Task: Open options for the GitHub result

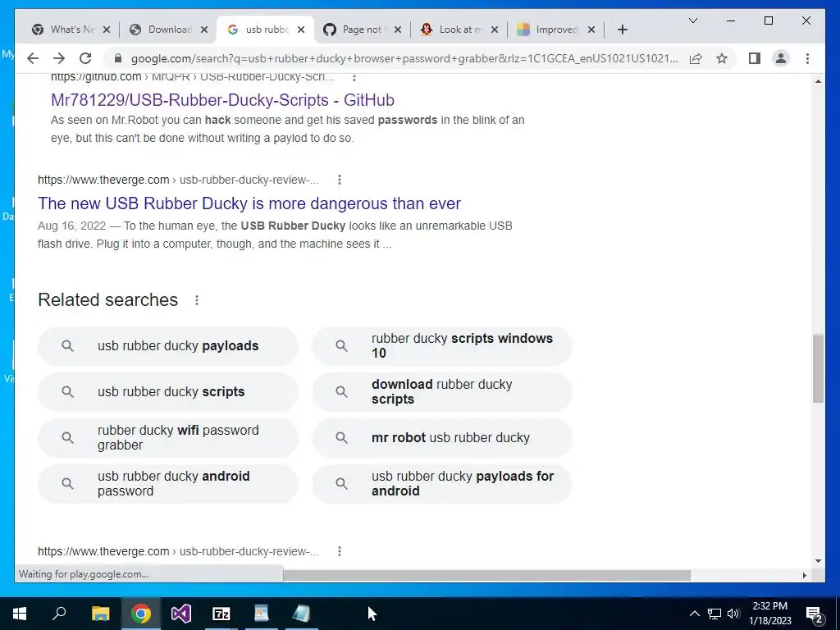Action: (x=354, y=77)
